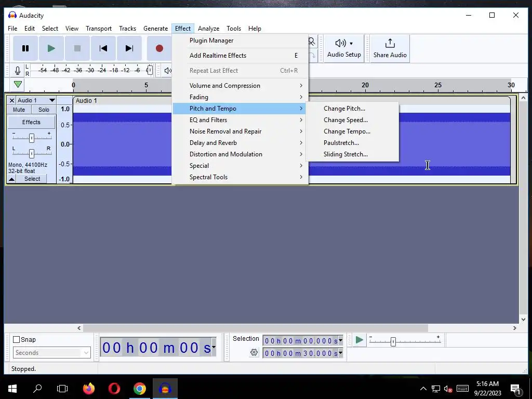Mute the Audio 1 track
532x399 pixels.
click(19, 110)
